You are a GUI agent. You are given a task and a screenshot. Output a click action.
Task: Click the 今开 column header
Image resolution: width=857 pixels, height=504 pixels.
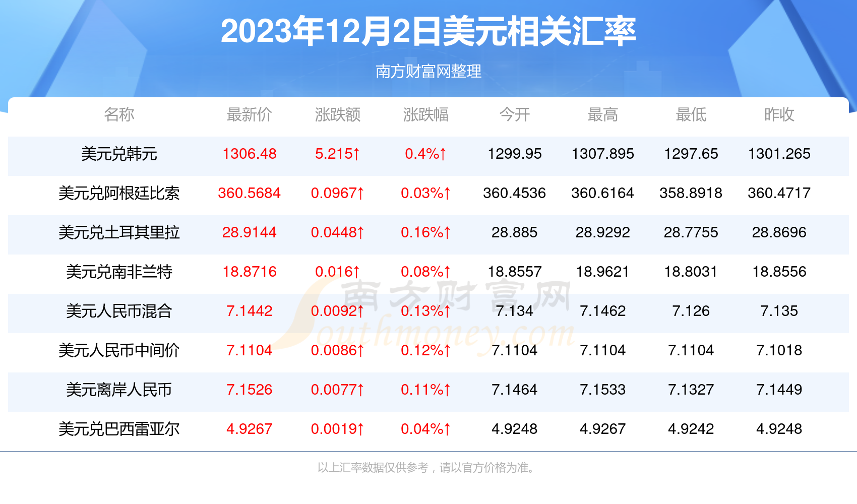pyautogui.click(x=515, y=115)
